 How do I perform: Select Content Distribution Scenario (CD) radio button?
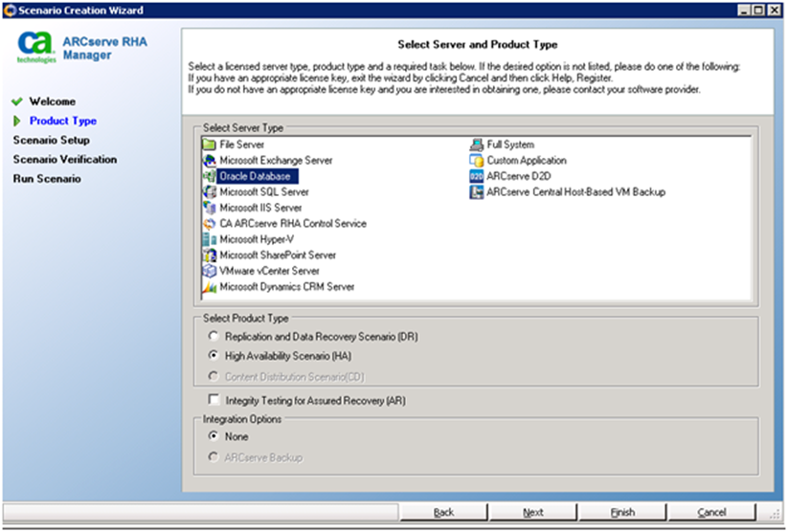point(214,376)
